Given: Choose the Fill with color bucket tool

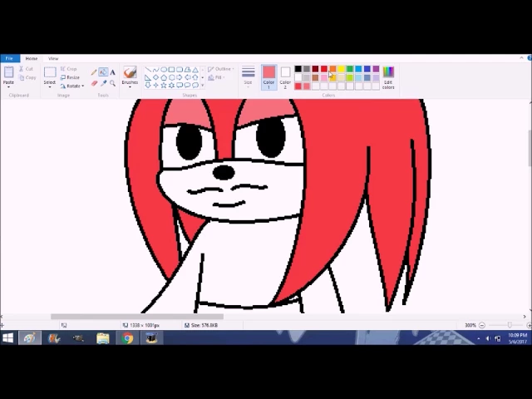Looking at the screenshot, I should point(103,72).
